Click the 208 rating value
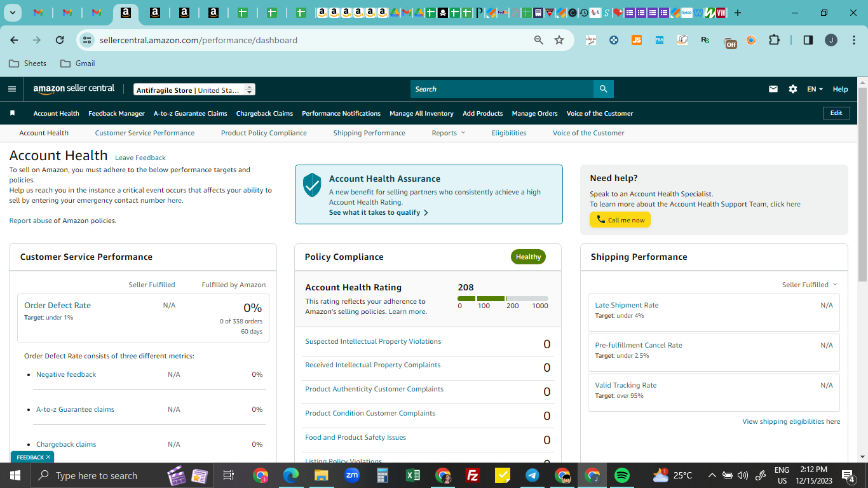Viewport: 868px width, 488px height. point(466,287)
